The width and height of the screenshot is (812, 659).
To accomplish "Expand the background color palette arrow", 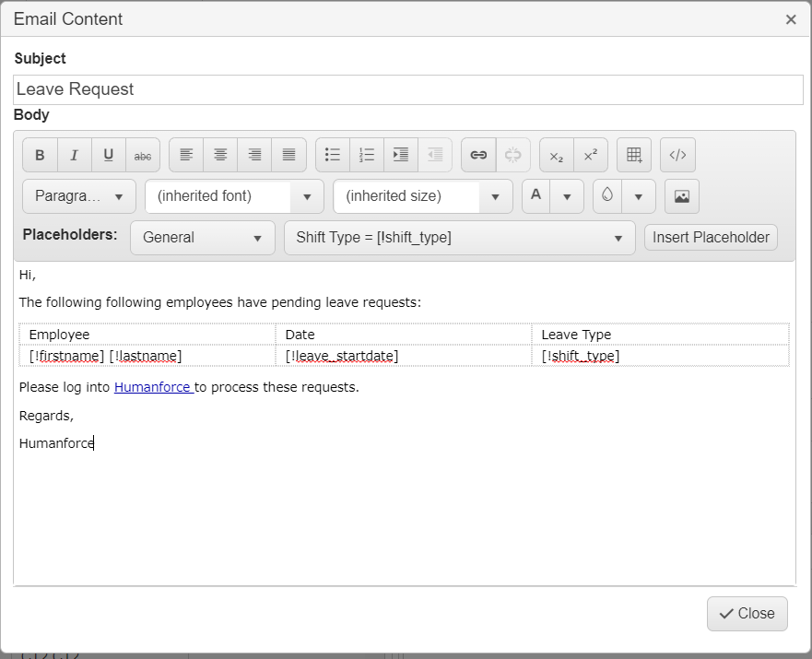I will click(x=639, y=196).
